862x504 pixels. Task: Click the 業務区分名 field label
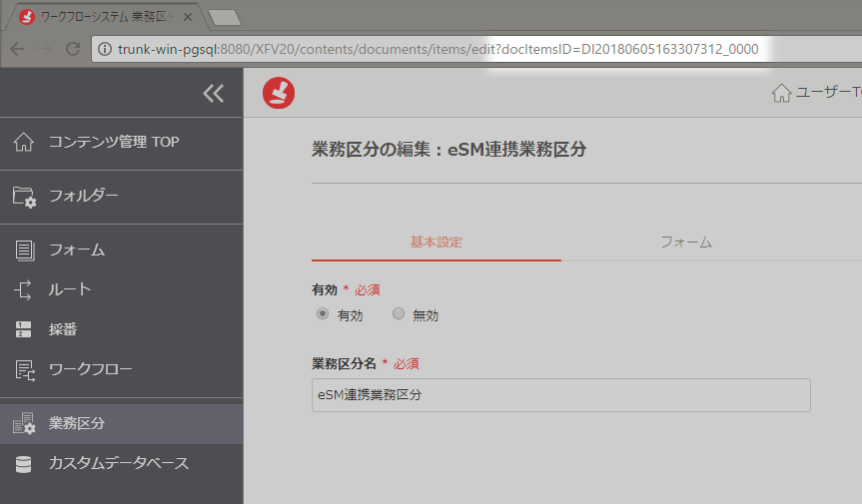(344, 363)
